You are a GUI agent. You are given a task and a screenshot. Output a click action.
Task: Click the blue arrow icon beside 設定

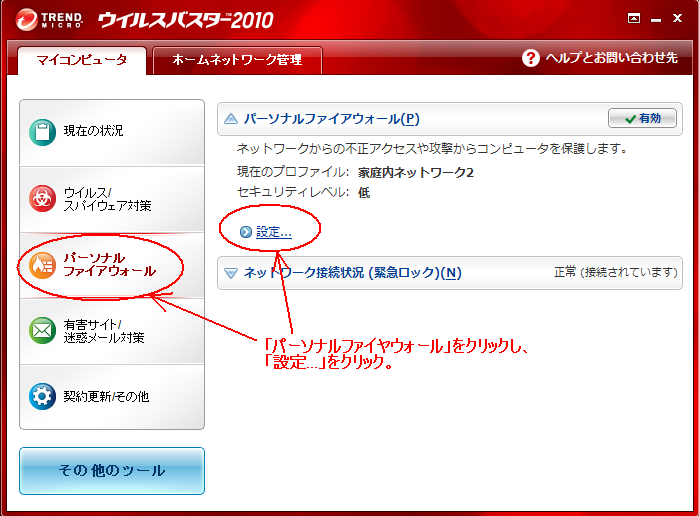coord(246,232)
